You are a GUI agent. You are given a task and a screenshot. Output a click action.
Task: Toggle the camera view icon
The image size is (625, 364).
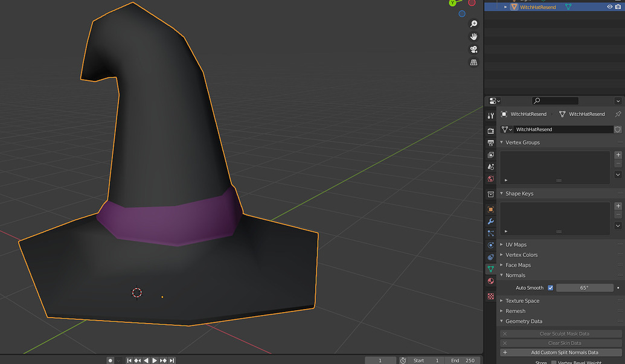pos(473,49)
